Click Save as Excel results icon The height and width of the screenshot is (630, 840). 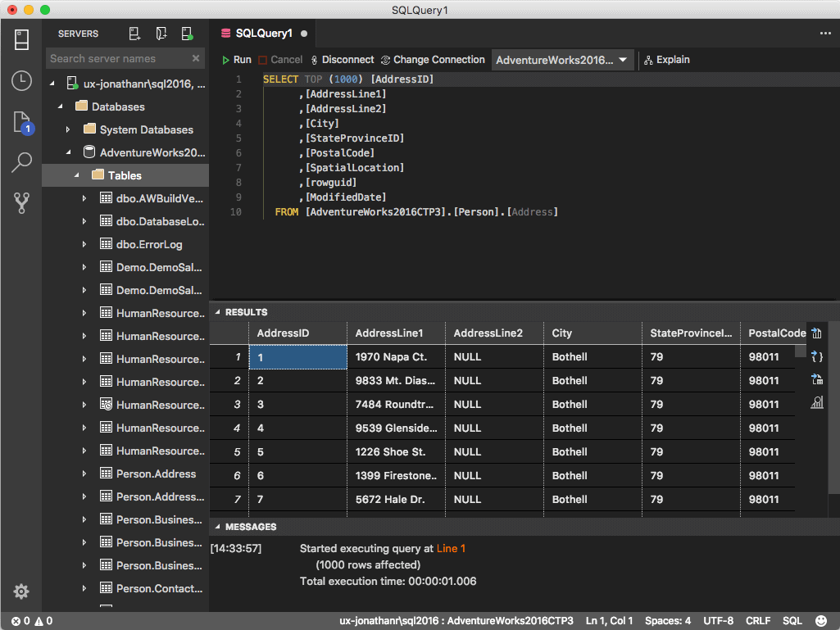tap(816, 379)
